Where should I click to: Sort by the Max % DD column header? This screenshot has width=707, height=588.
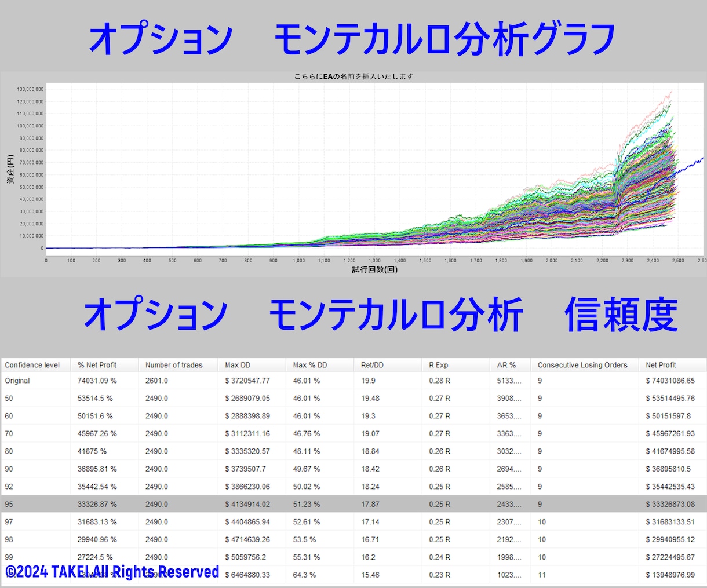(320, 365)
